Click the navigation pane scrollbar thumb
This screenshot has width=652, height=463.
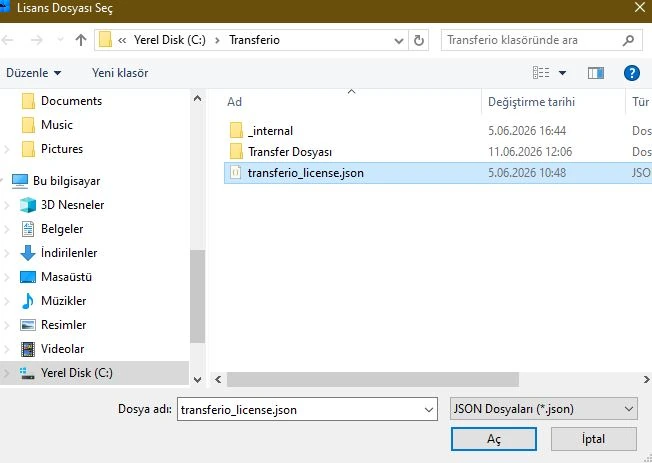[x=198, y=296]
